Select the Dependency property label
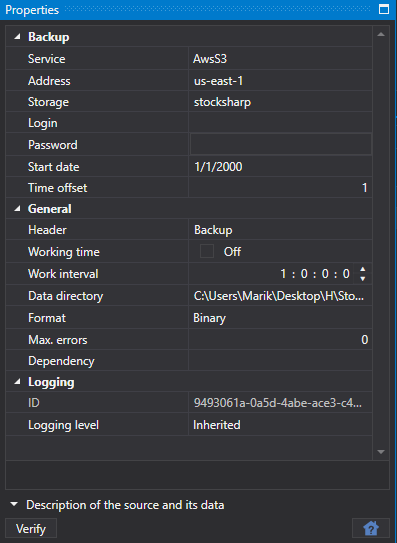Screen dimensions: 397x543 pos(61,361)
